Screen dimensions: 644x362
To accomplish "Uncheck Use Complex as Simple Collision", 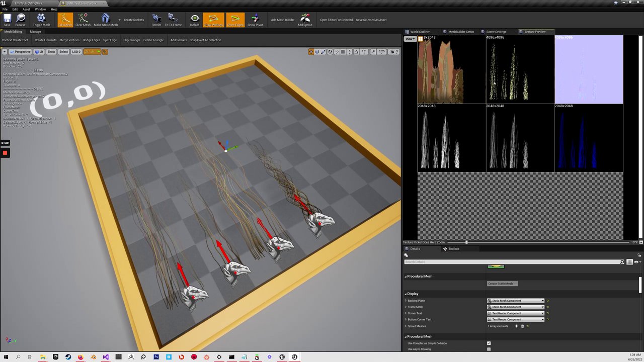I will coord(489,343).
